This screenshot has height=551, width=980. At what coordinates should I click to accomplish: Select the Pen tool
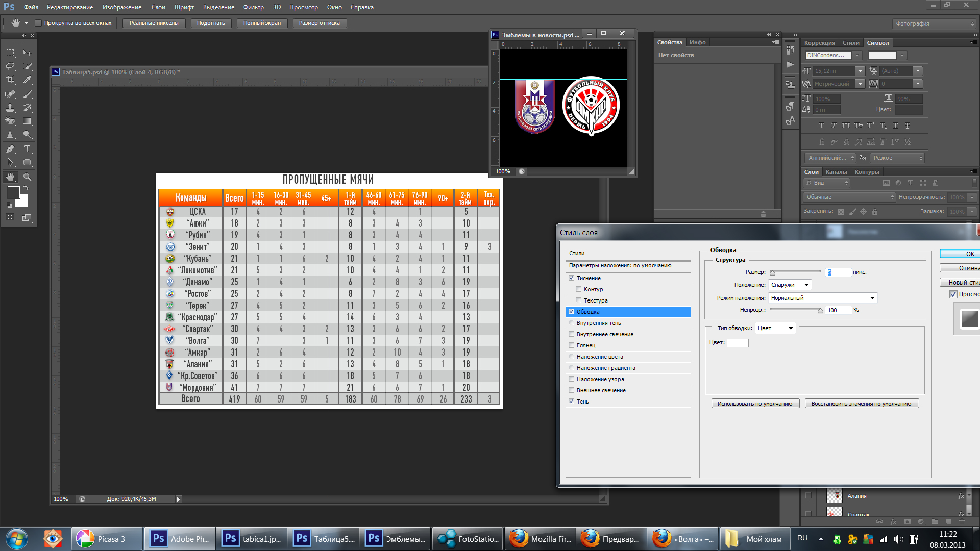tap(10, 149)
